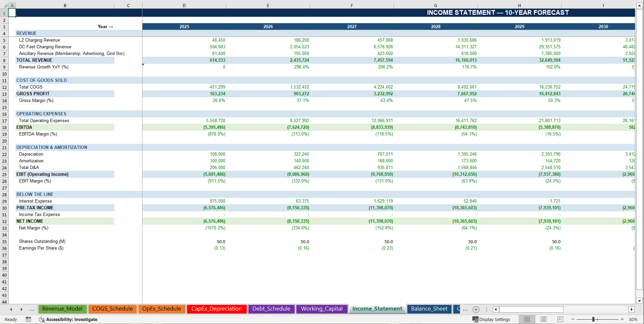The width and height of the screenshot is (644, 324).
Task: Open the Revenue_Model sheet tab
Action: (62, 309)
